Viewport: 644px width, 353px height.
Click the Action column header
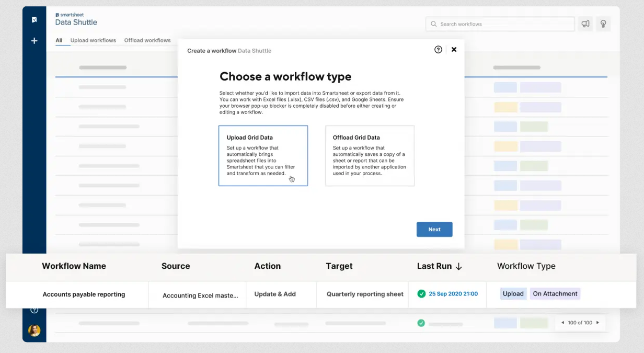tap(268, 266)
